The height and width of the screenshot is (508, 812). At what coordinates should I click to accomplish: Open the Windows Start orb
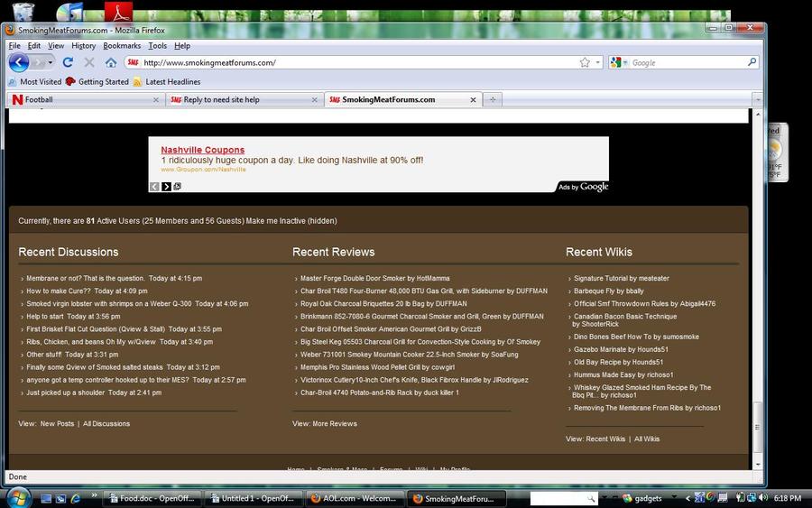(x=19, y=498)
